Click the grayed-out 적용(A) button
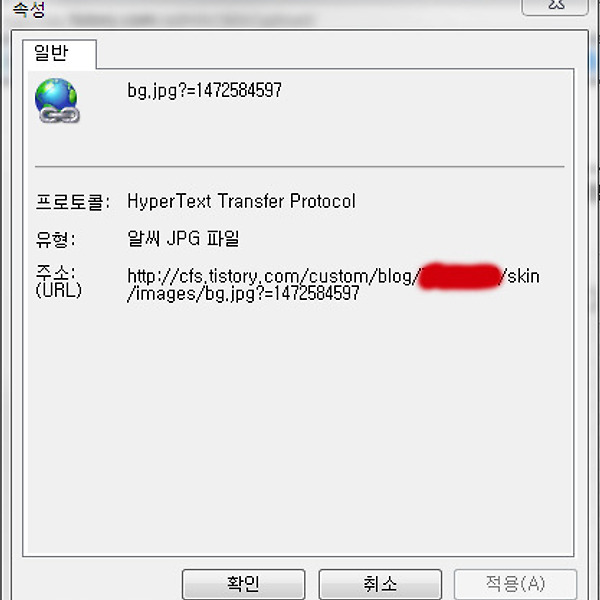This screenshot has height=600, width=600. [x=515, y=584]
